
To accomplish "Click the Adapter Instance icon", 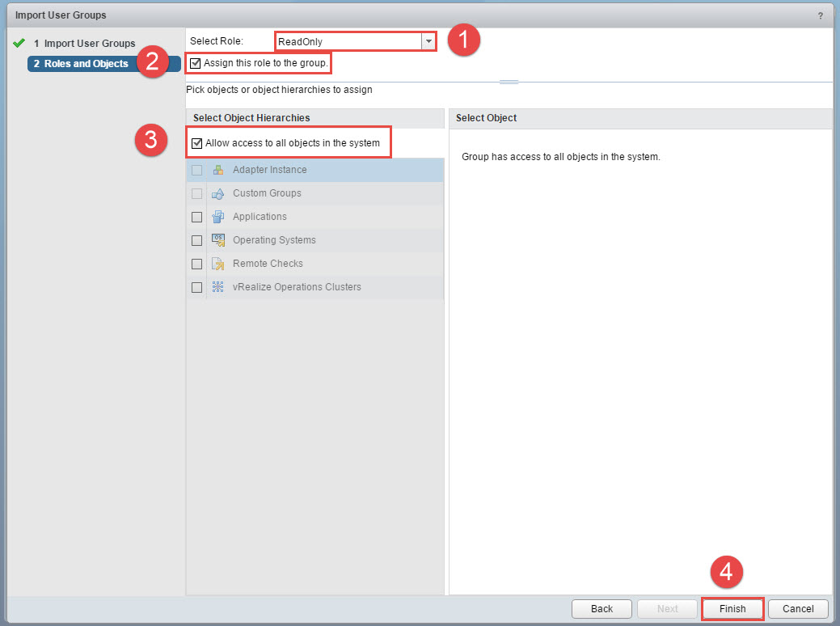I will pos(217,171).
